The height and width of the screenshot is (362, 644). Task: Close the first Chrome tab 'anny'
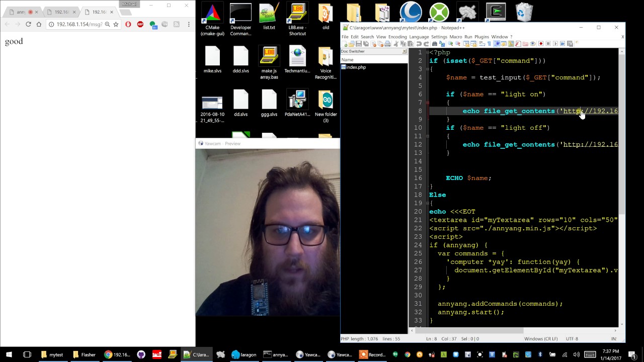coord(36,12)
